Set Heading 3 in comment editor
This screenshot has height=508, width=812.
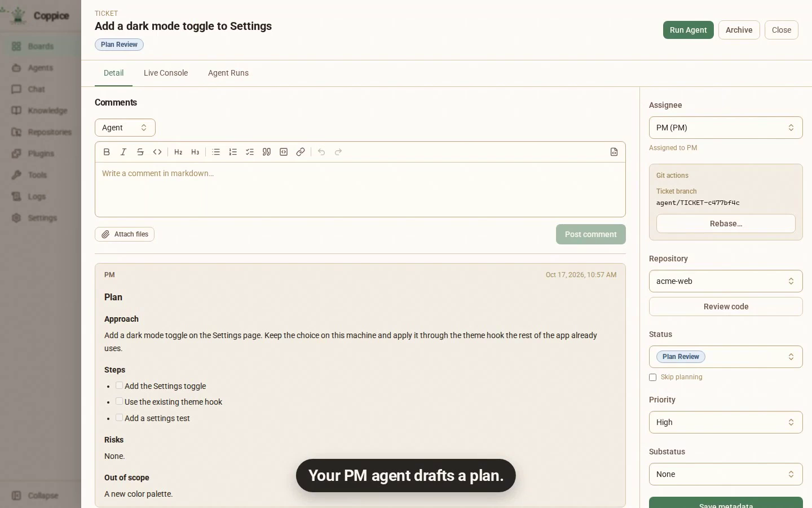(x=195, y=152)
